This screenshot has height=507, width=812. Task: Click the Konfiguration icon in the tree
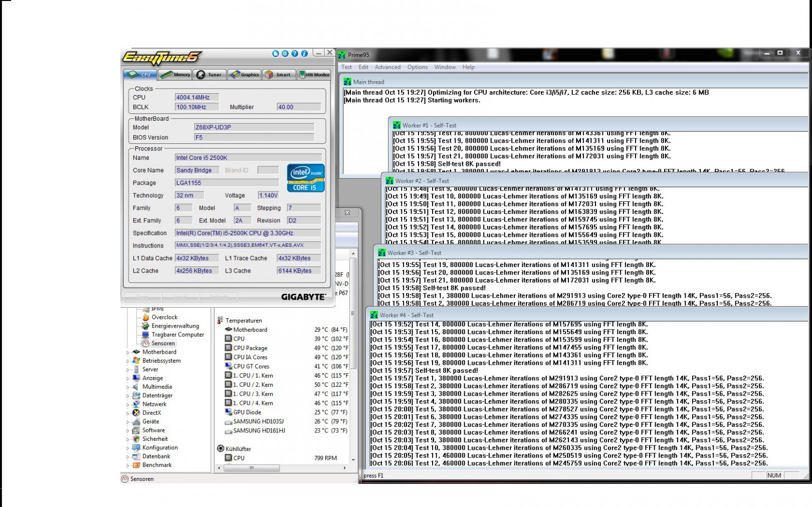tap(136, 448)
